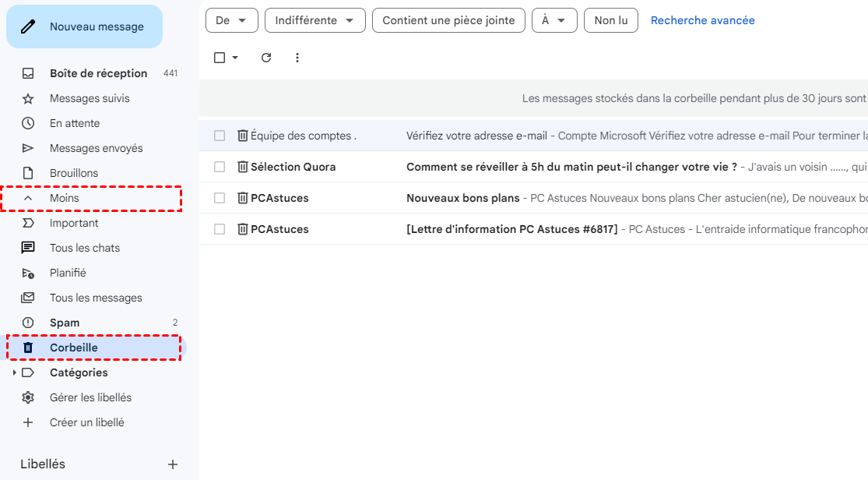Screen dimensions: 868x480
Task: Open the Boîte de réception folder
Action: 98,73
